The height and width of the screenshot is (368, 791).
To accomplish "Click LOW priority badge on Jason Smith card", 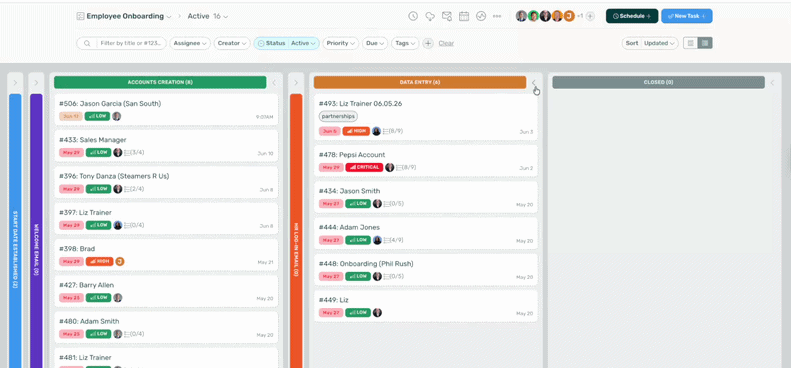I will click(x=358, y=204).
